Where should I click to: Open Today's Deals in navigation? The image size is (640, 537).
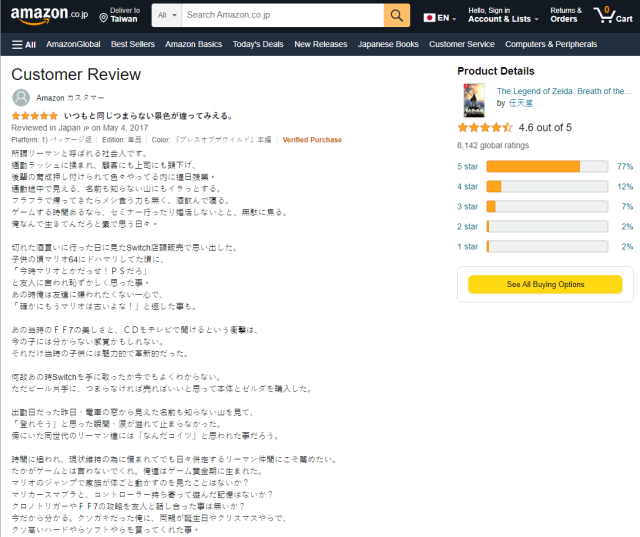pos(258,44)
